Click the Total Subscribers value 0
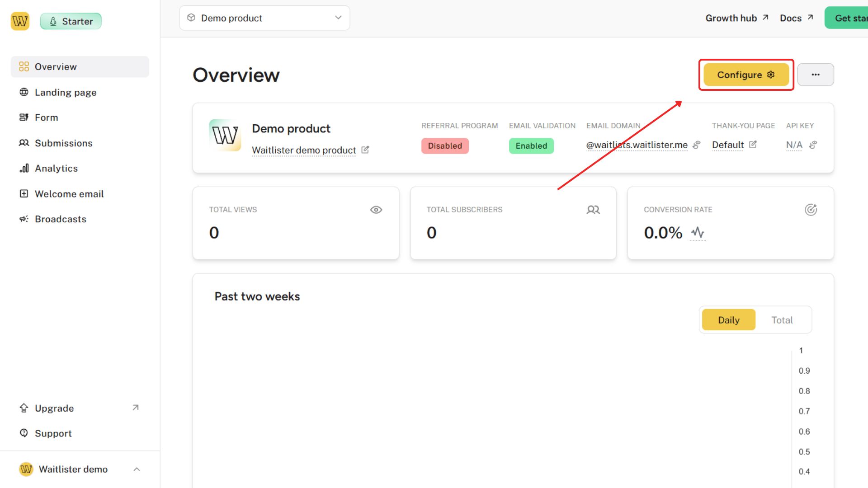 [x=432, y=233]
